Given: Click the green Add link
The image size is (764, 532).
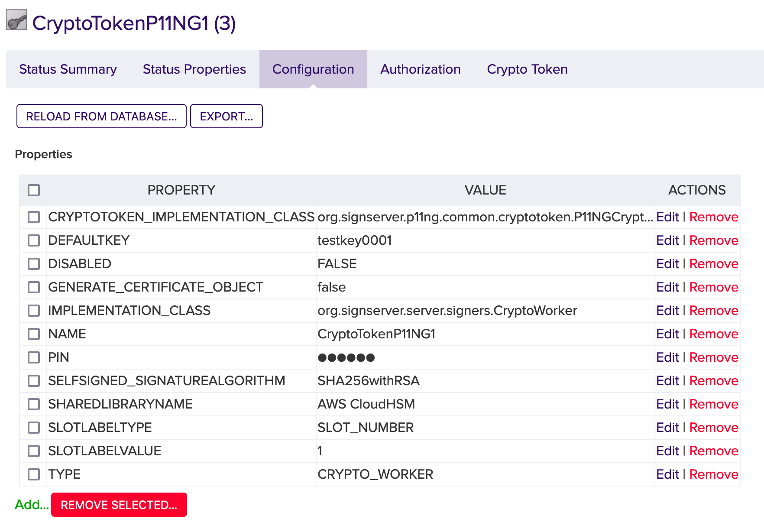Looking at the screenshot, I should (32, 505).
